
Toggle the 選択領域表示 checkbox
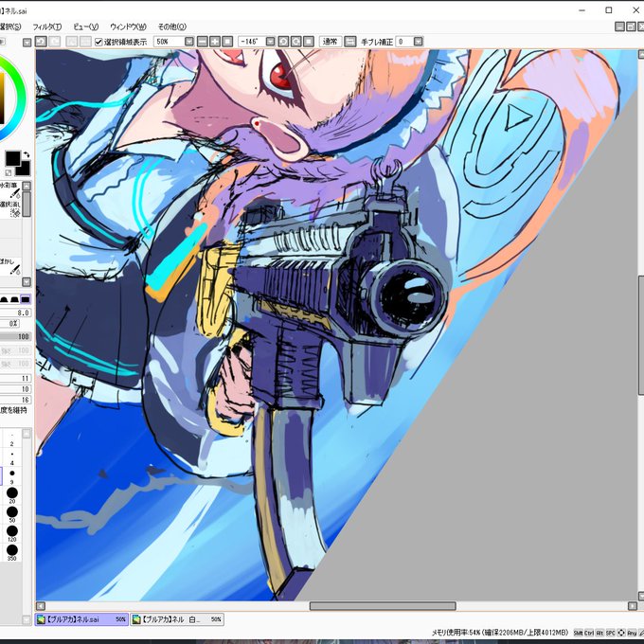tap(98, 42)
